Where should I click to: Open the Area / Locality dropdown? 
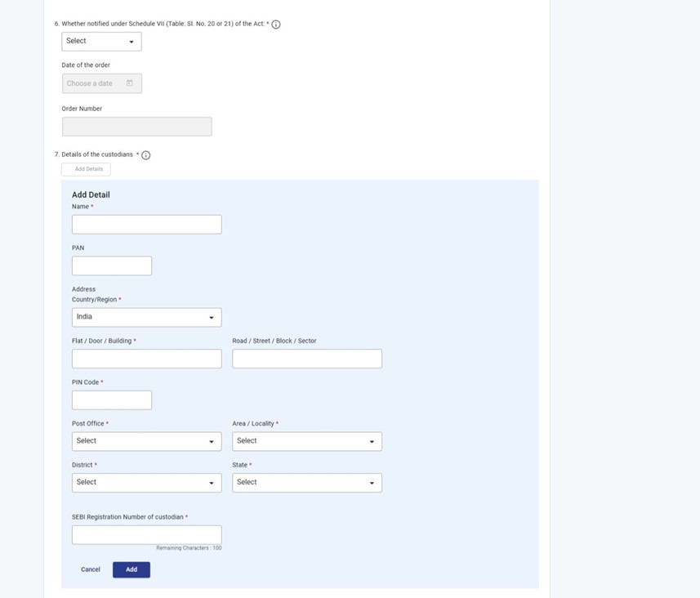tap(307, 440)
